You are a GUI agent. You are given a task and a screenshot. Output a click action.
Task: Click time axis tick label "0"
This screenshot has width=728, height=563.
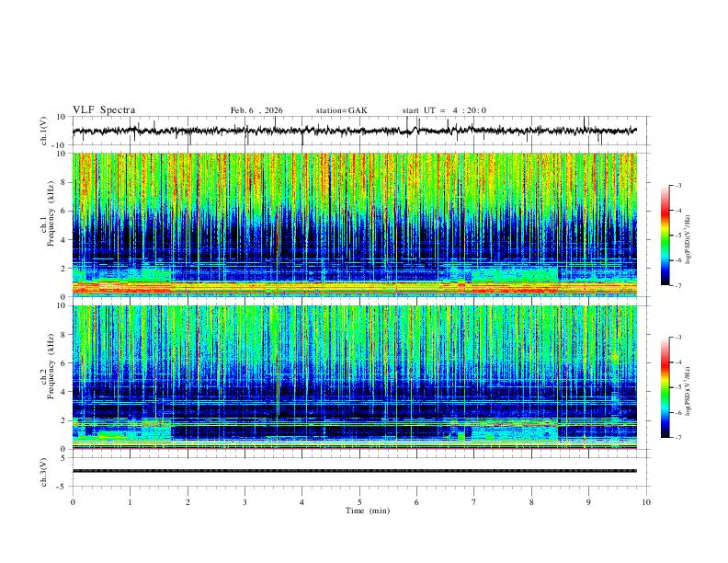pos(73,502)
